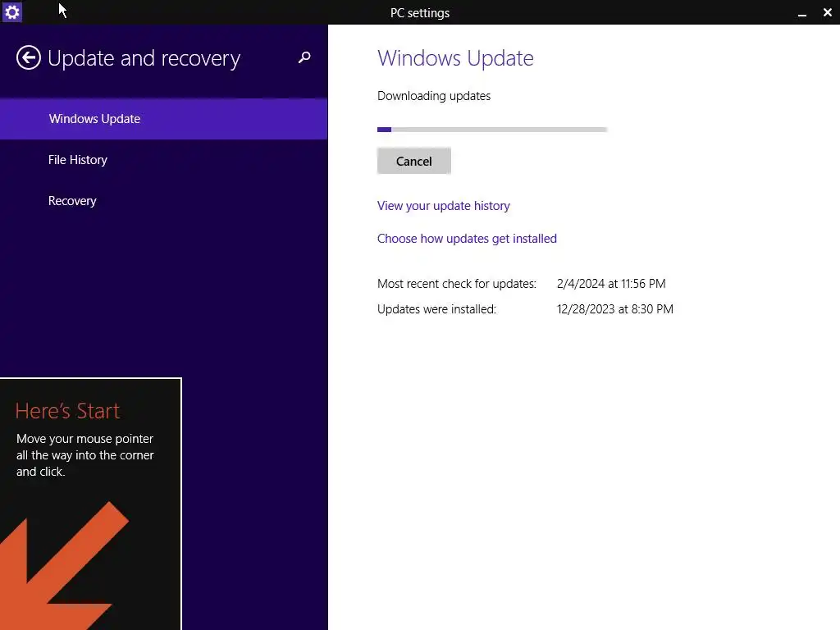Click the 12/28/2023 at 8:30 PM value
Image resolution: width=840 pixels, height=630 pixels.
point(615,309)
